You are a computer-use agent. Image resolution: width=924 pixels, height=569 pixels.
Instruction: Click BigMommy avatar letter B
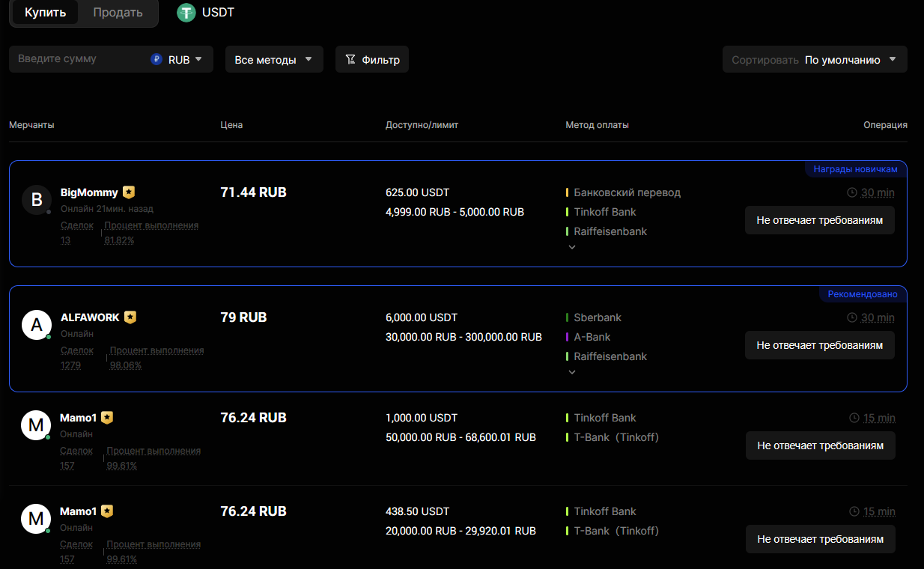tap(36, 200)
